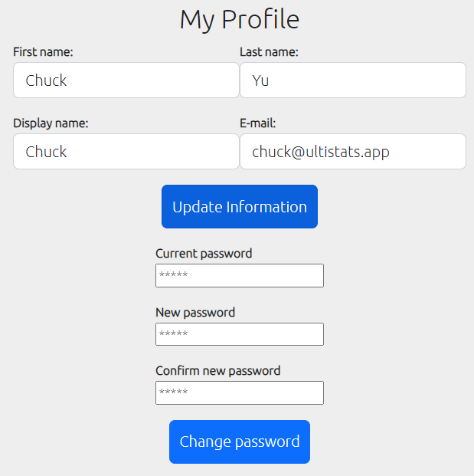Click the My Profile page heading
Image resolution: width=474 pixels, height=476 pixels.
240,19
